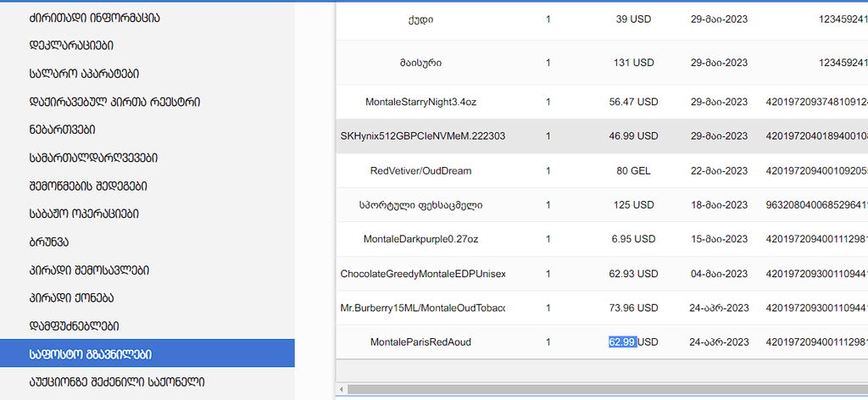Open პირადი ქონება menu entry

pyautogui.click(x=71, y=297)
